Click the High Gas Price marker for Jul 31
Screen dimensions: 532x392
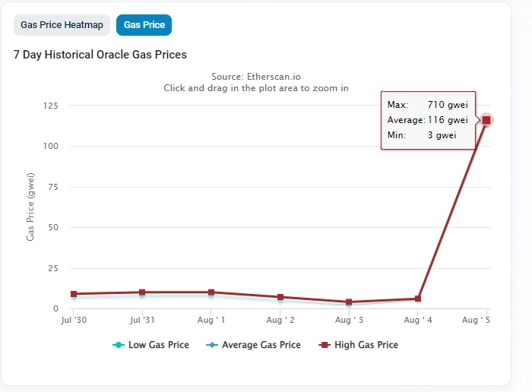pos(142,292)
